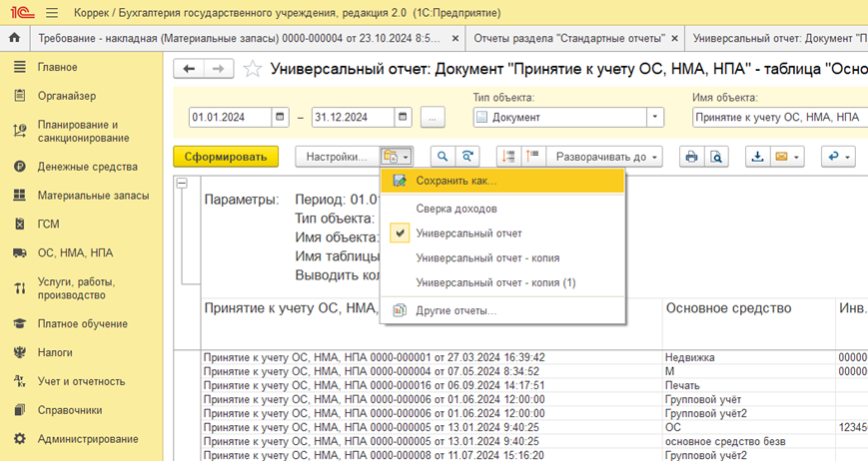This screenshot has width=868, height=461.
Task: Open the period selection ellipsis button
Action: [x=433, y=117]
